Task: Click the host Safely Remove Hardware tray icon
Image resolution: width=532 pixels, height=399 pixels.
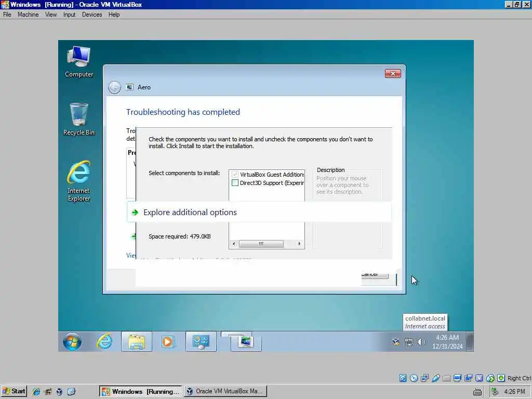Action: coord(495,392)
